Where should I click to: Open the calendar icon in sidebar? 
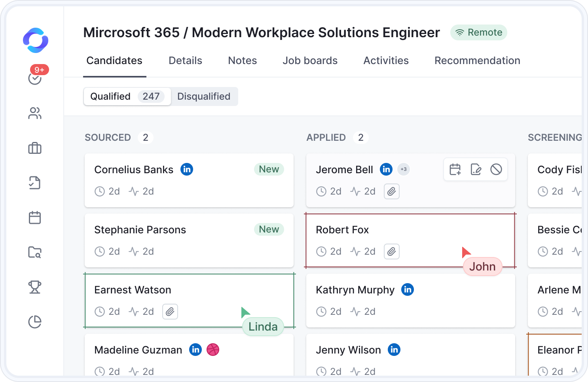(35, 217)
